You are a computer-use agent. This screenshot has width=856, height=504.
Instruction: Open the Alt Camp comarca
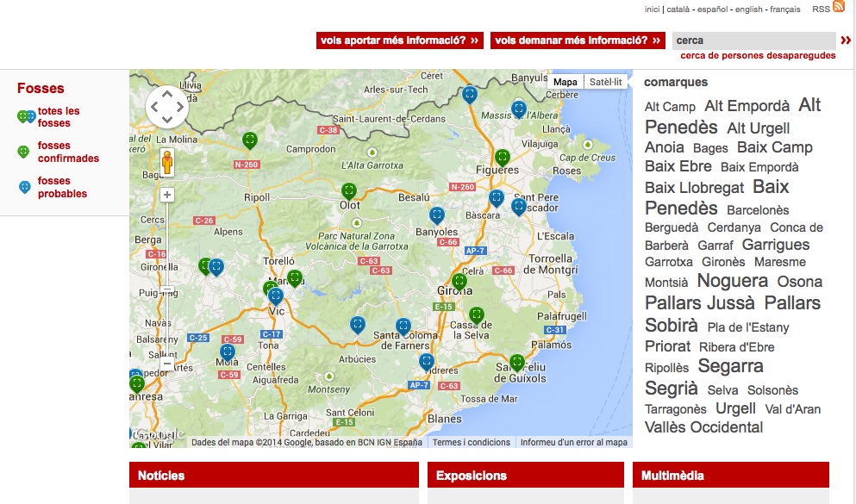pos(670,107)
